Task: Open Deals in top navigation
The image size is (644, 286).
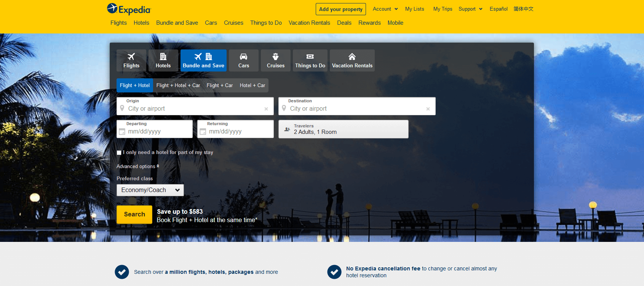Action: (x=344, y=23)
